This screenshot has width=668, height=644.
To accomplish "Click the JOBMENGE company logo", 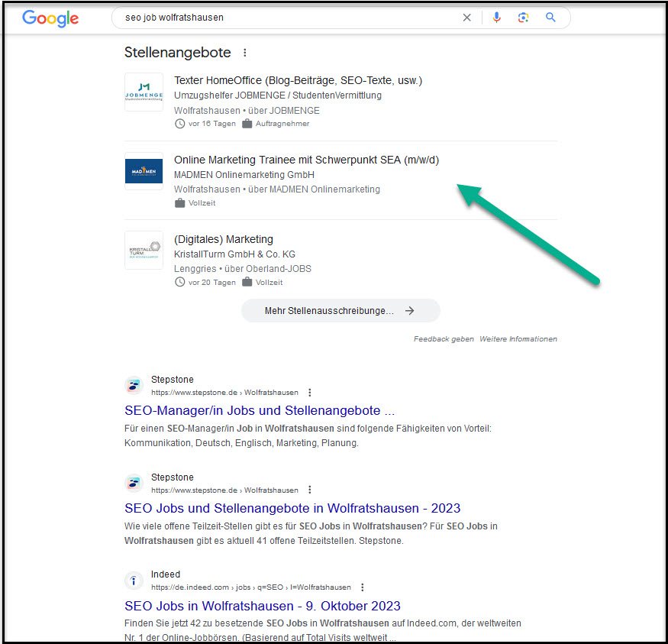I will click(x=144, y=92).
